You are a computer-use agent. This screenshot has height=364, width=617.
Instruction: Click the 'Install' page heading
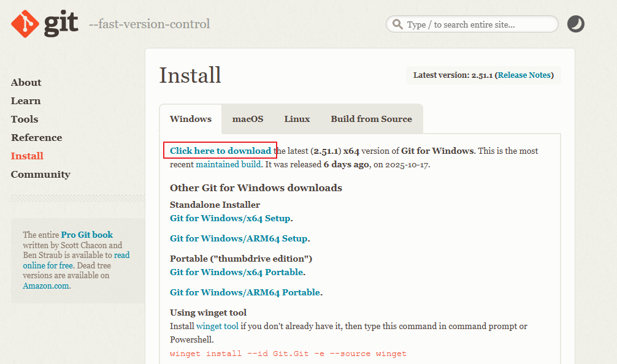190,75
